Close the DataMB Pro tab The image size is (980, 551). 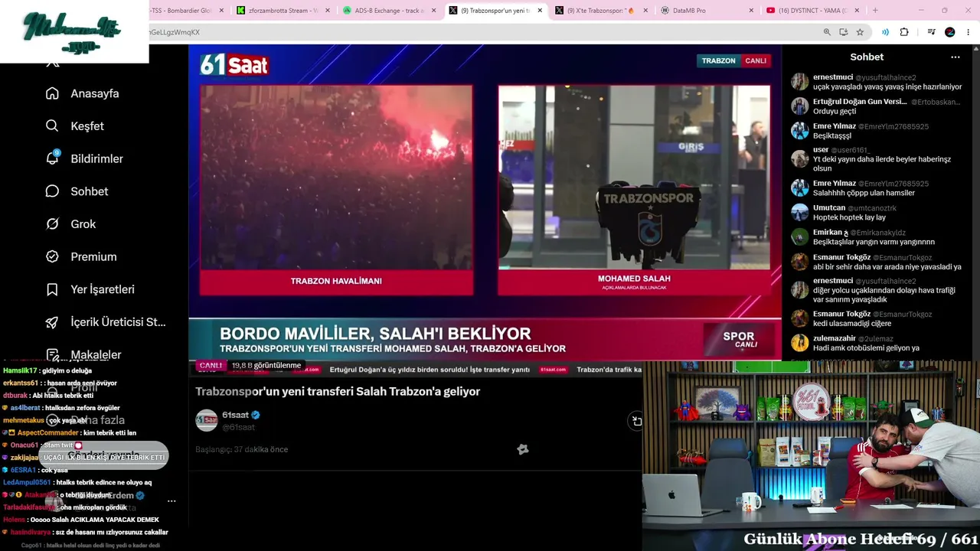coord(750,11)
